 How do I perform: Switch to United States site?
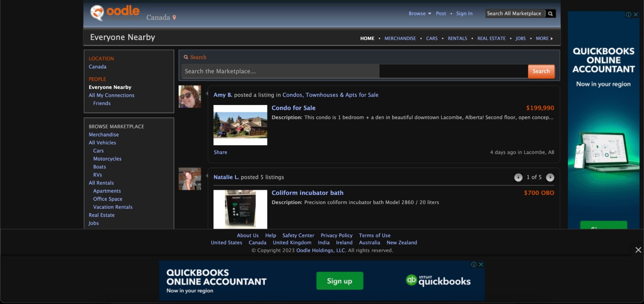point(226,242)
